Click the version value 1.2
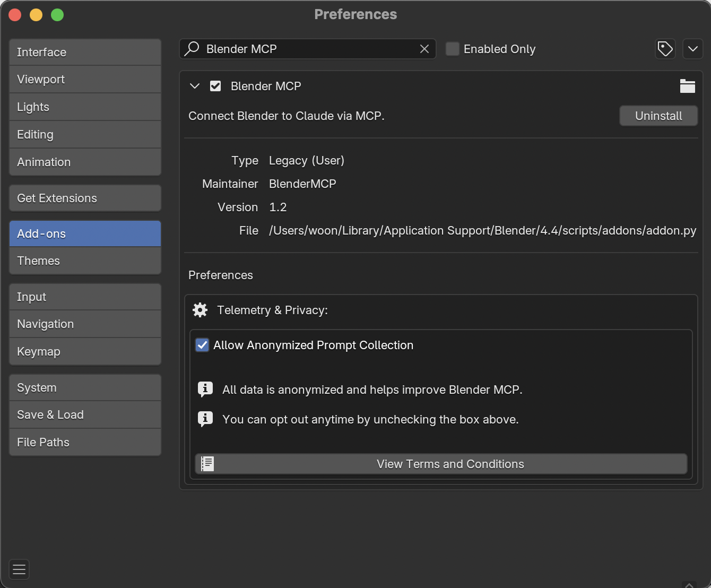 pos(278,207)
